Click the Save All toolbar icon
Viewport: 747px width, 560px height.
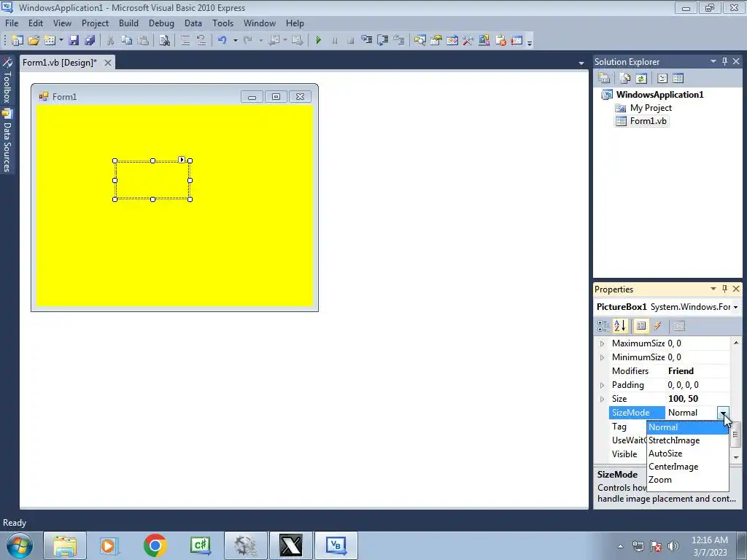pos(90,41)
